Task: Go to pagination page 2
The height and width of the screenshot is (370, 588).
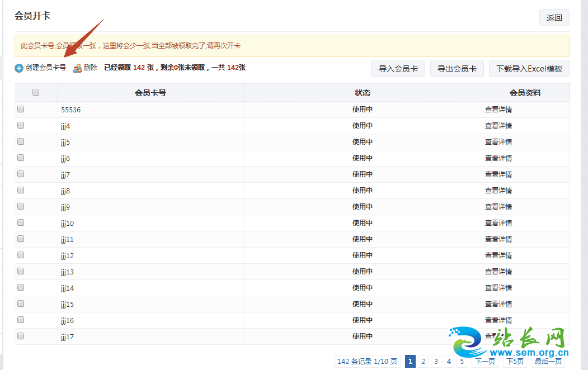Action: pyautogui.click(x=424, y=362)
